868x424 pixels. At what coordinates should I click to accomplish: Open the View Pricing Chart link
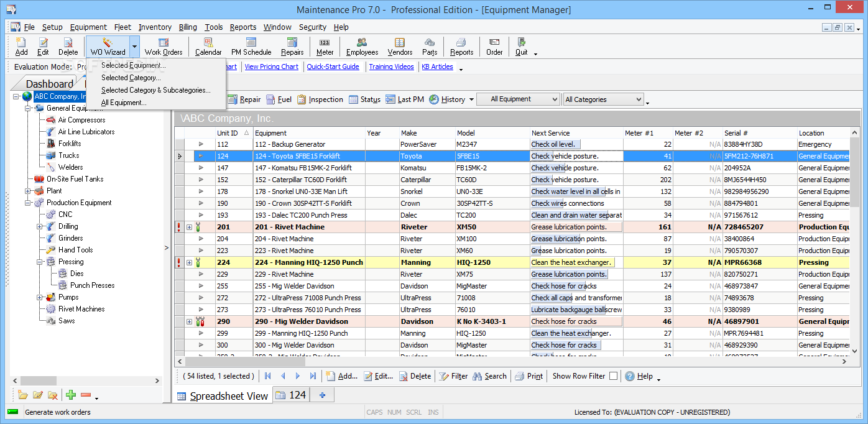[272, 67]
